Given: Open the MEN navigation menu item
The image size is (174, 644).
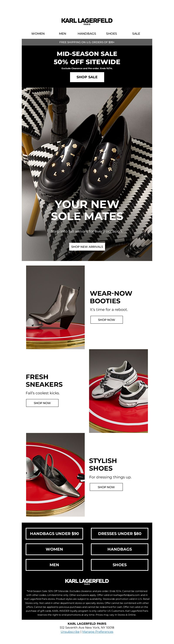Looking at the screenshot, I should [62, 34].
